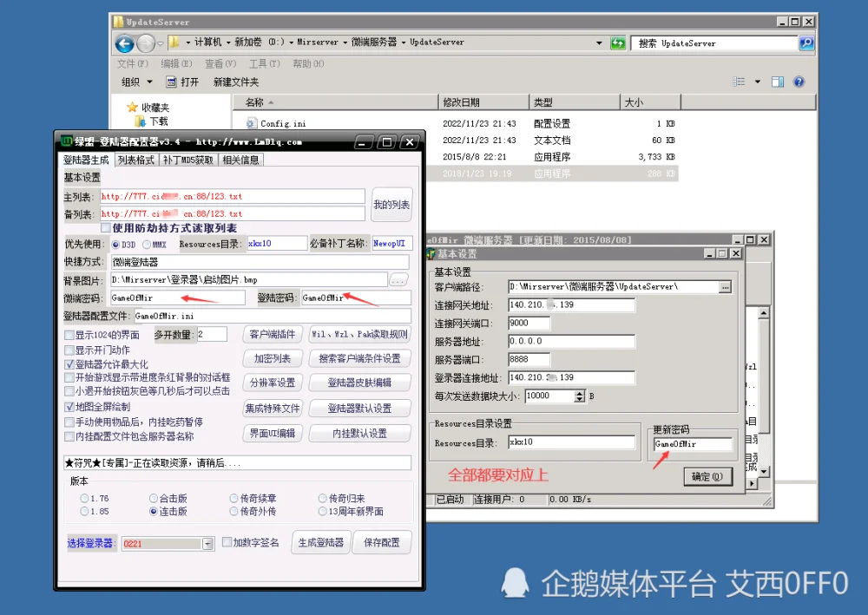Click the search magnifier icon in Explorer
This screenshot has width=868, height=615.
pyautogui.click(x=806, y=43)
